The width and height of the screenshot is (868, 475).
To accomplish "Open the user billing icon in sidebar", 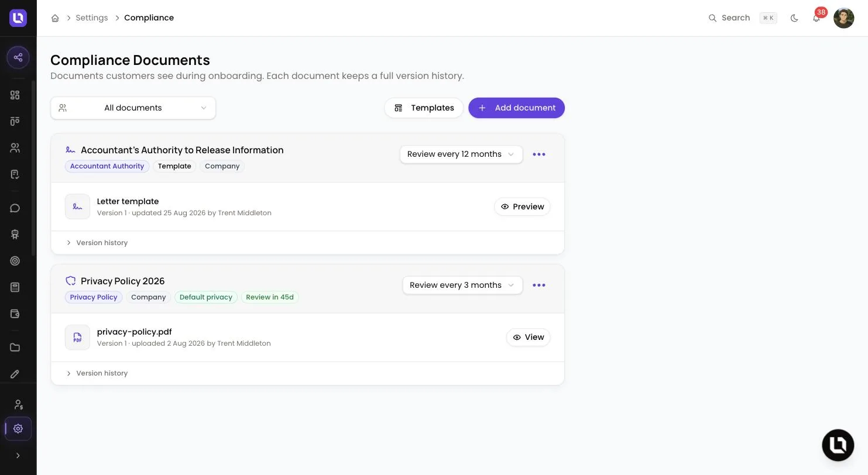I will click(18, 404).
